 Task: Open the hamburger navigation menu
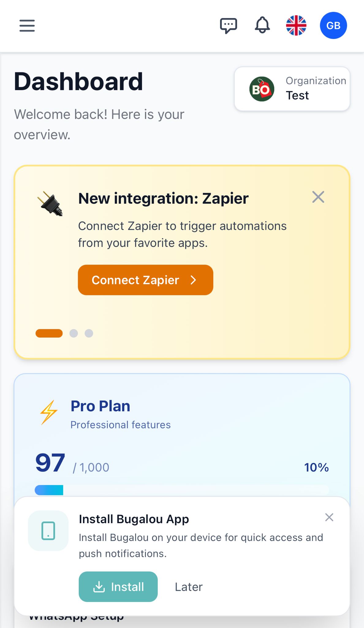(x=27, y=25)
